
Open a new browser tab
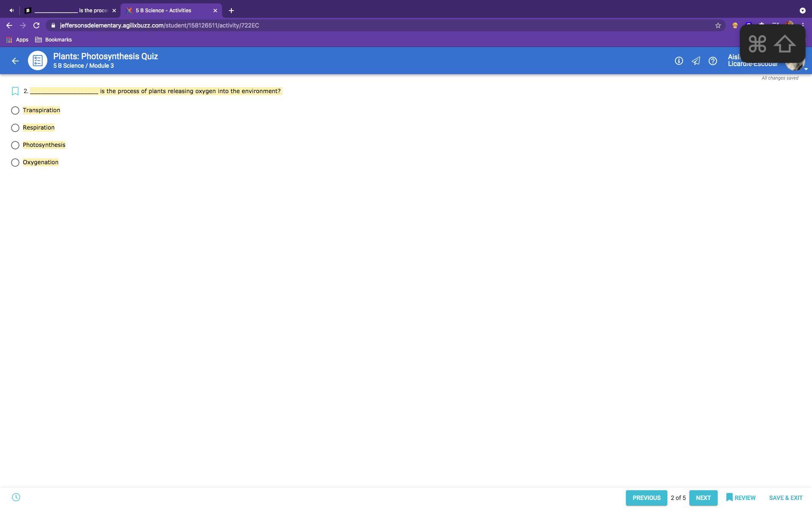pyautogui.click(x=231, y=11)
